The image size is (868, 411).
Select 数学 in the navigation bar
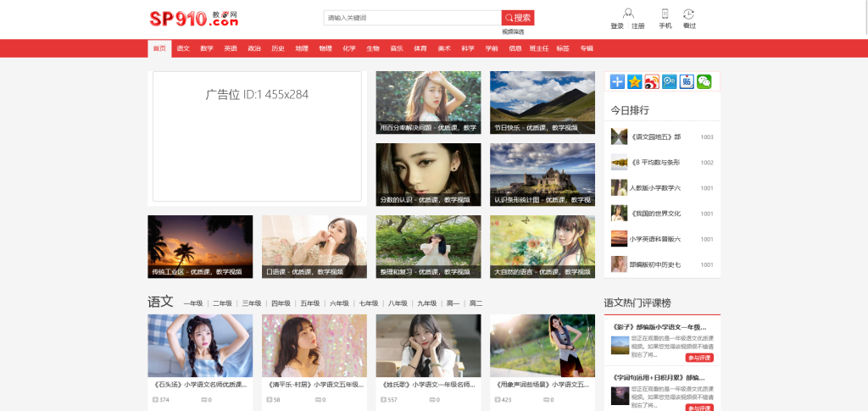(207, 48)
